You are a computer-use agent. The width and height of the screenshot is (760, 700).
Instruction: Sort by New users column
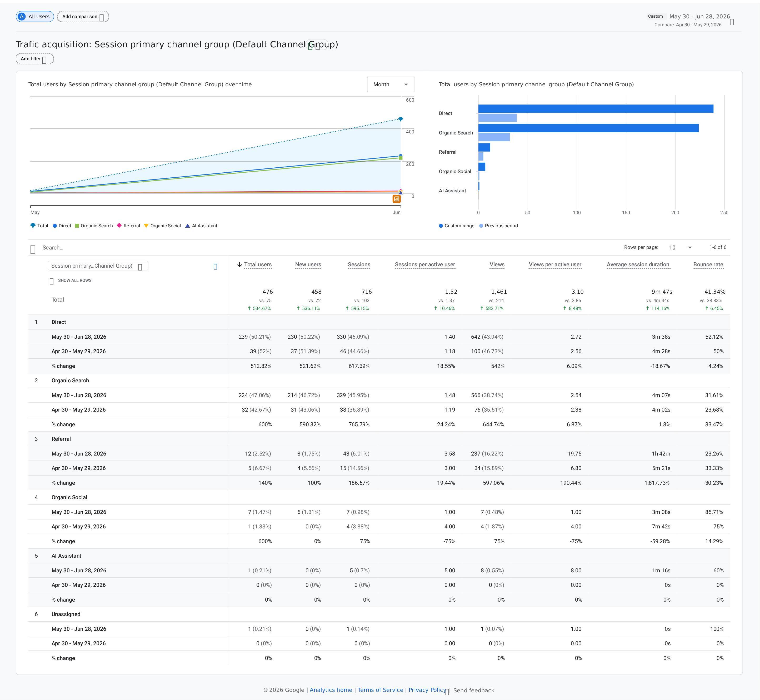tap(308, 265)
